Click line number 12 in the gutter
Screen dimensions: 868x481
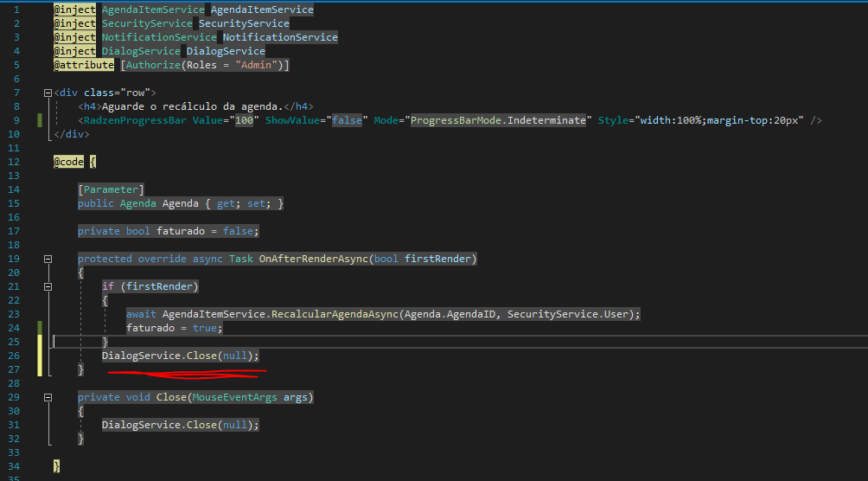point(13,162)
